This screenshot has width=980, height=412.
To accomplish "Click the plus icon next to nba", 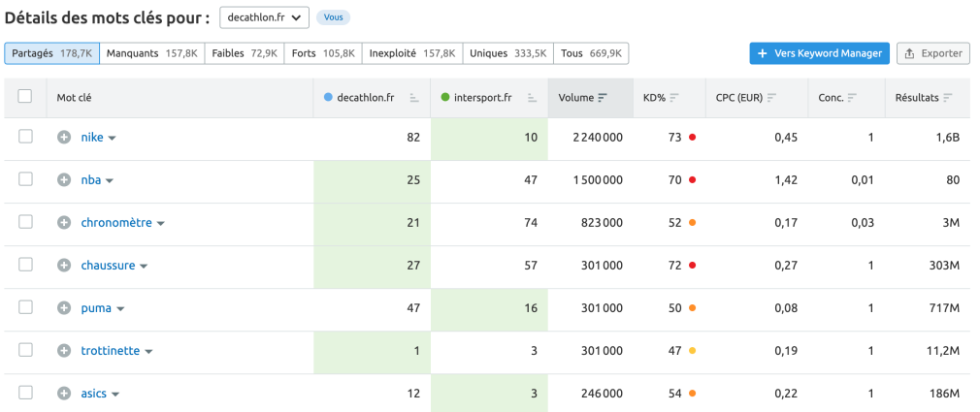I will tap(64, 180).
